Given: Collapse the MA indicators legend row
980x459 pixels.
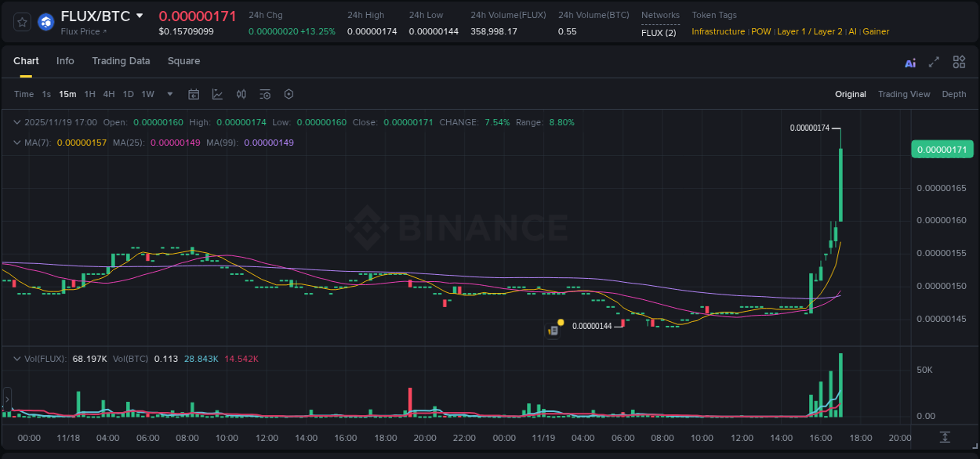Looking at the screenshot, I should pyautogui.click(x=17, y=143).
